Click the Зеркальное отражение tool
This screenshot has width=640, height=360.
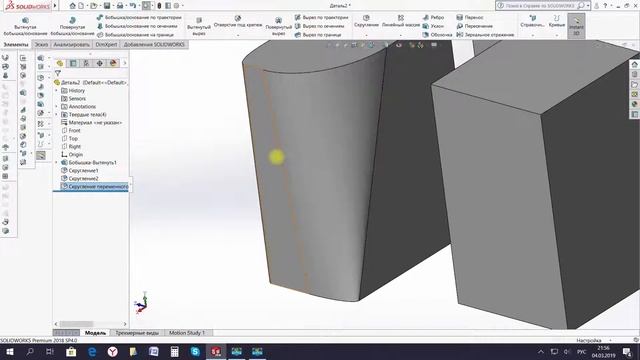pos(485,35)
